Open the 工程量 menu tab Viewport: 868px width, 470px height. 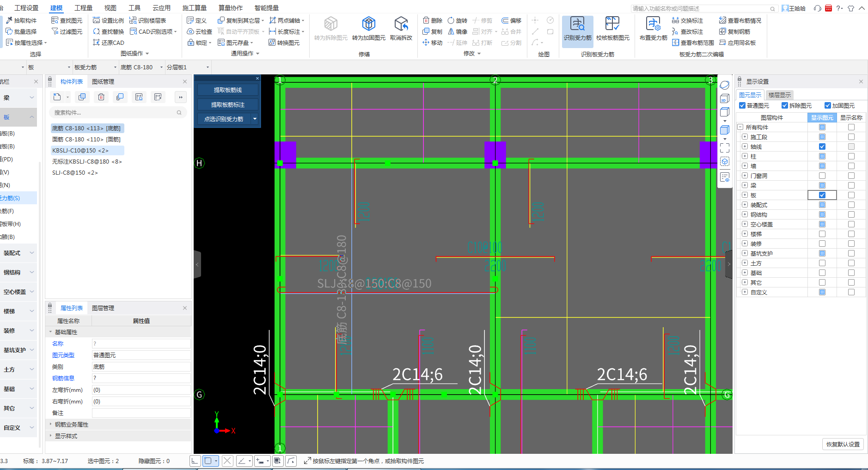pos(83,8)
